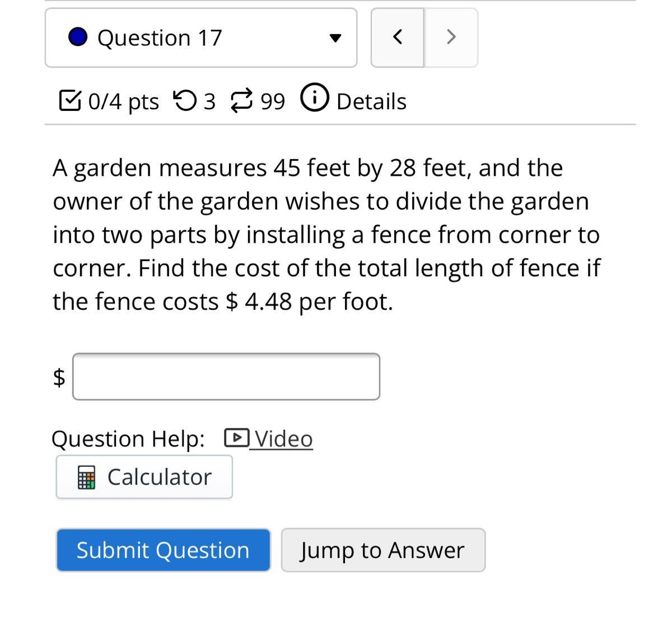Open the Details text link
Screen dimensions: 672x626
[x=371, y=101]
